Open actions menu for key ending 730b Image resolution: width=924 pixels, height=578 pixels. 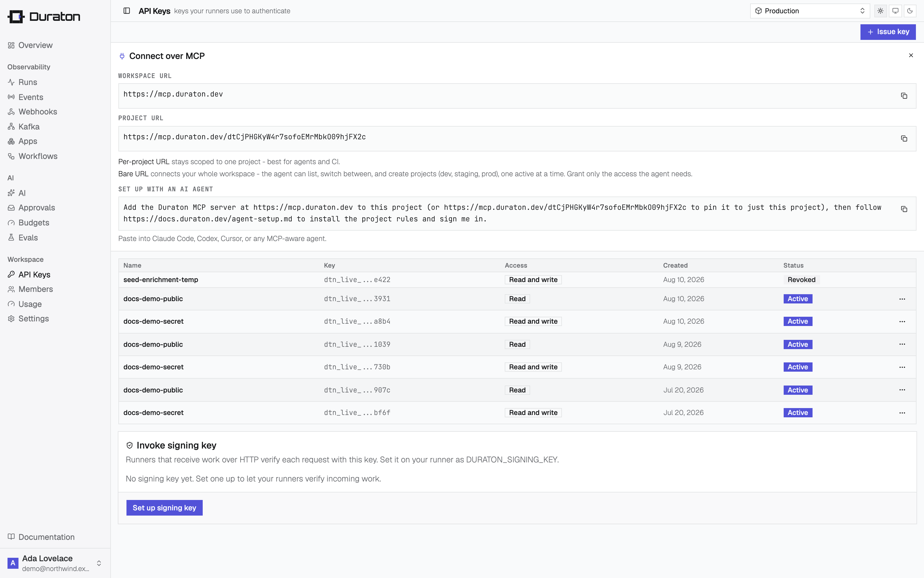[x=902, y=367]
